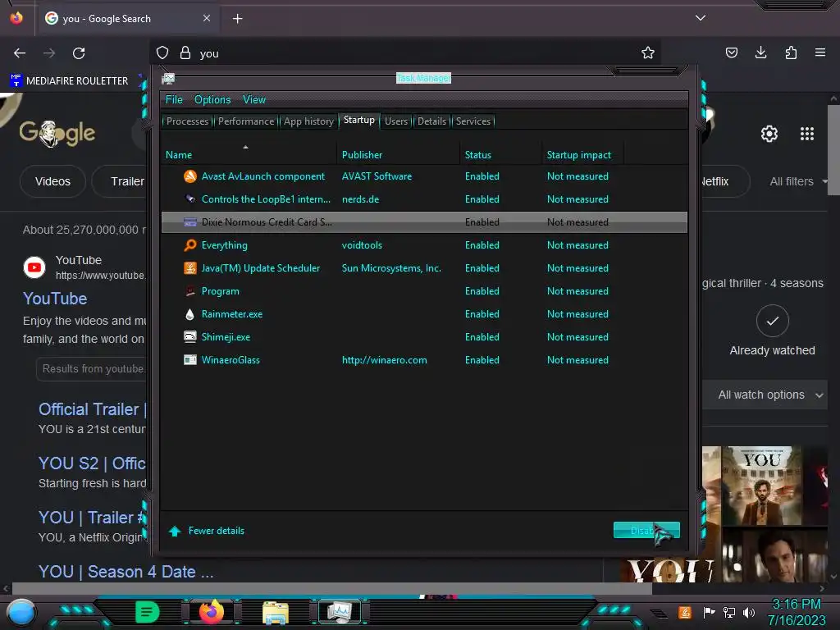Image resolution: width=840 pixels, height=630 pixels.
Task: Open the Options menu in Task Manager
Action: point(212,99)
